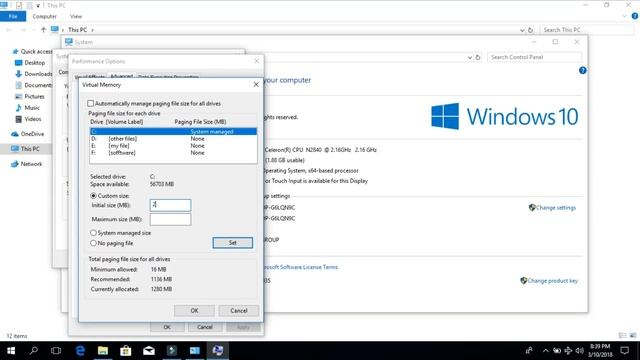Select drive C: System managed row

[x=173, y=131]
